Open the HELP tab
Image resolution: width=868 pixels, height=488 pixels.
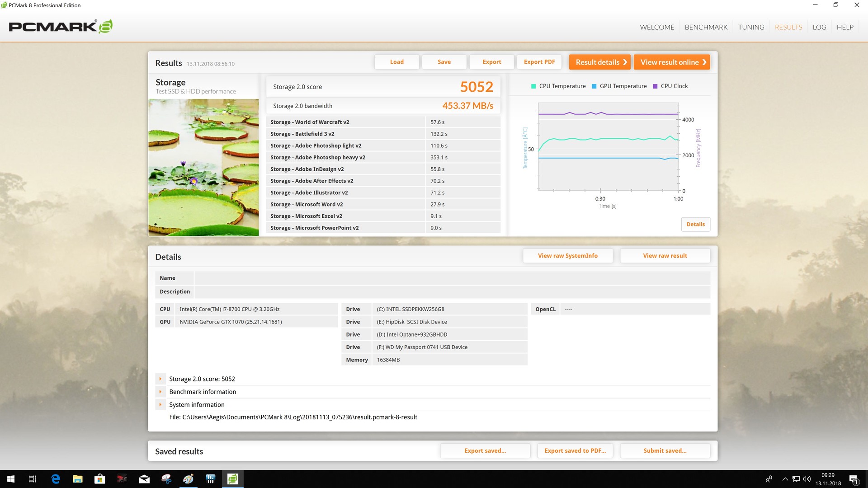[845, 27]
